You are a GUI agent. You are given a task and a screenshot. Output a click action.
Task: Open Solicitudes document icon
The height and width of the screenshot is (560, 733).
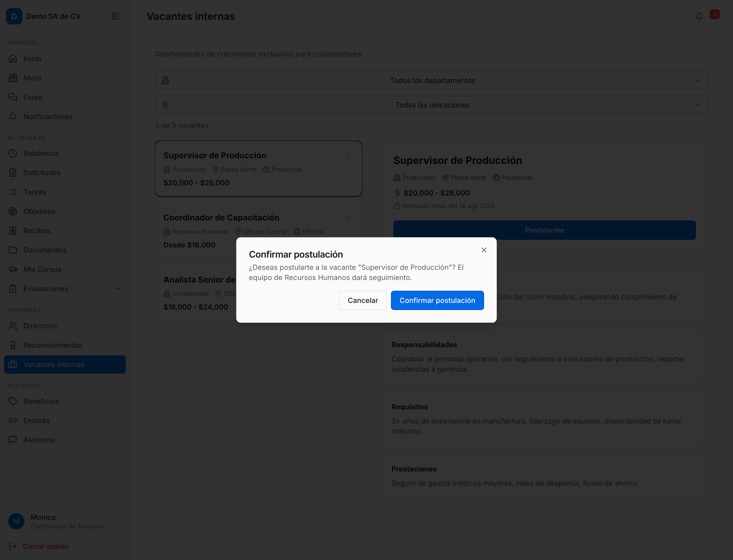click(x=13, y=173)
